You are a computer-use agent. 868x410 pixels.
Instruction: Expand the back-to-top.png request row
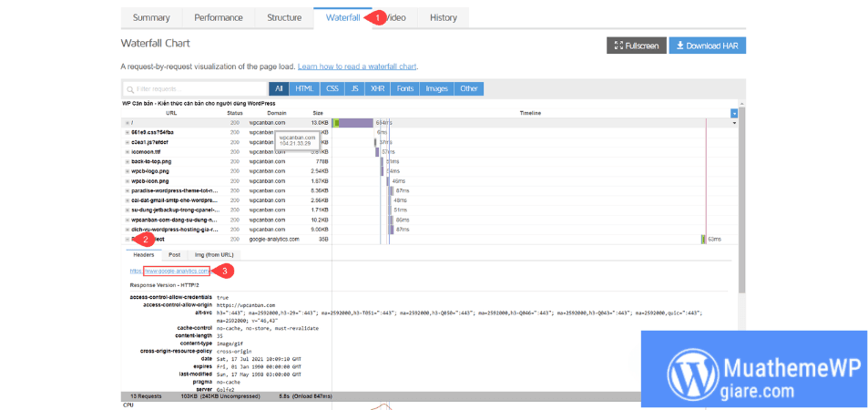coord(128,161)
